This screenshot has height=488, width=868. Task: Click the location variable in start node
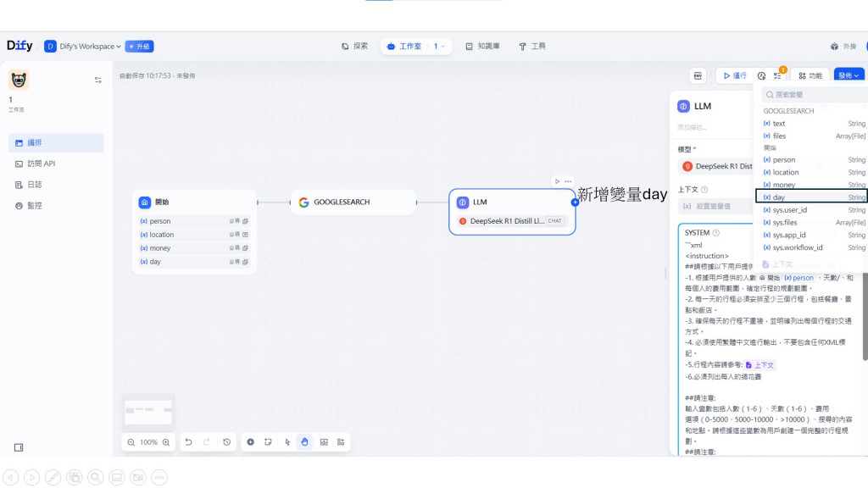coord(194,235)
